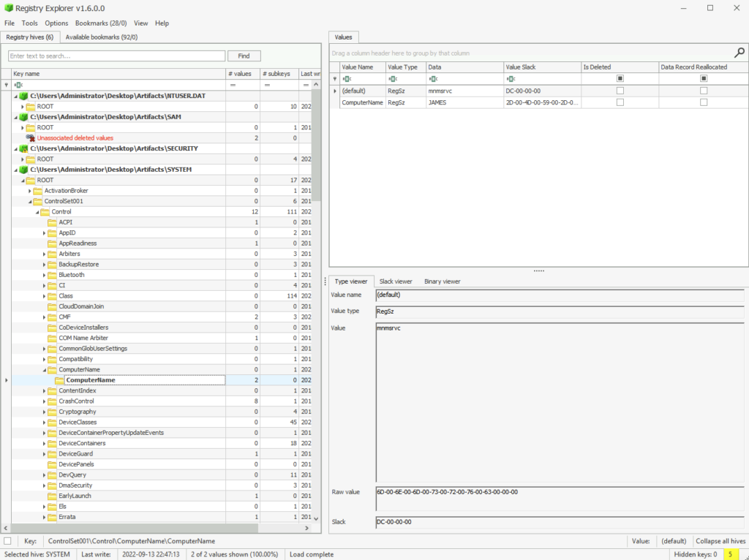Expand the Class key
The image size is (749, 560).
click(x=45, y=296)
